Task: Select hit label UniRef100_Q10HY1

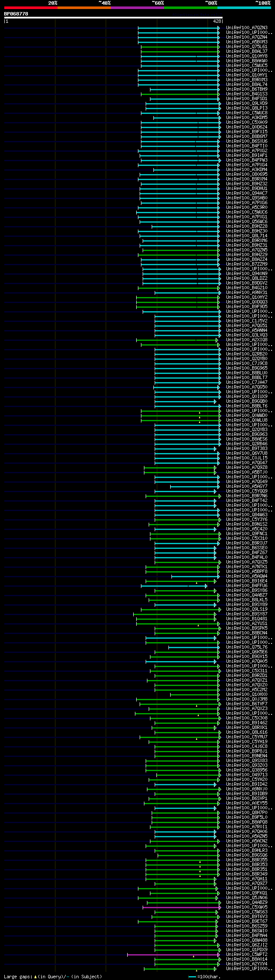Action: pos(247,75)
